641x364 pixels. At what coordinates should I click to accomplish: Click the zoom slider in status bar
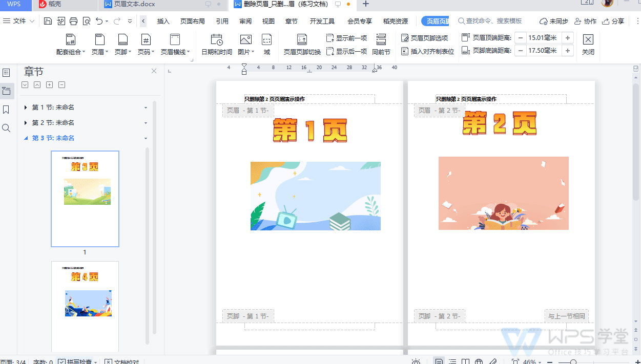(573, 362)
